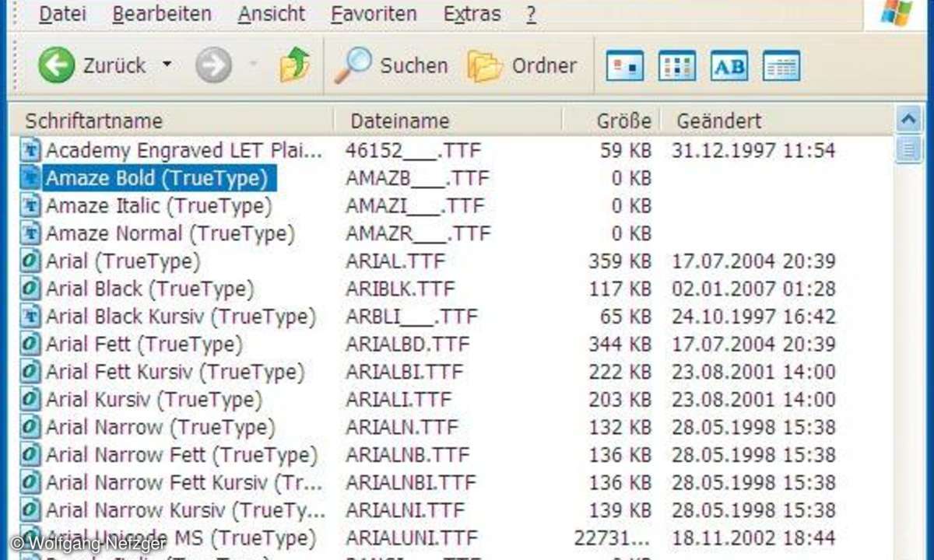The width and height of the screenshot is (934, 560).
Task: Click file name ARIALNI.TTF
Action: (405, 510)
